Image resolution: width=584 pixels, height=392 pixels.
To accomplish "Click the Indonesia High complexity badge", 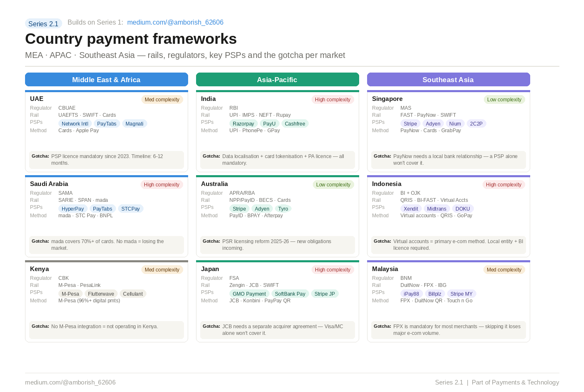I will click(503, 185).
